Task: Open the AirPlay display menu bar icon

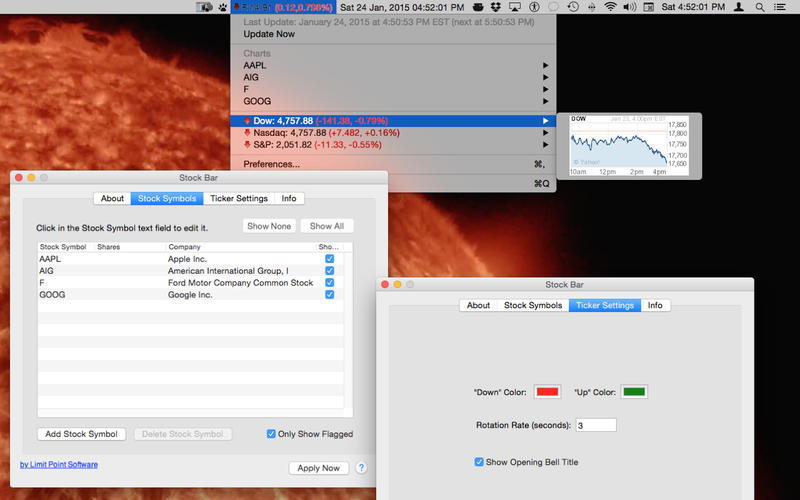Action: [x=515, y=7]
